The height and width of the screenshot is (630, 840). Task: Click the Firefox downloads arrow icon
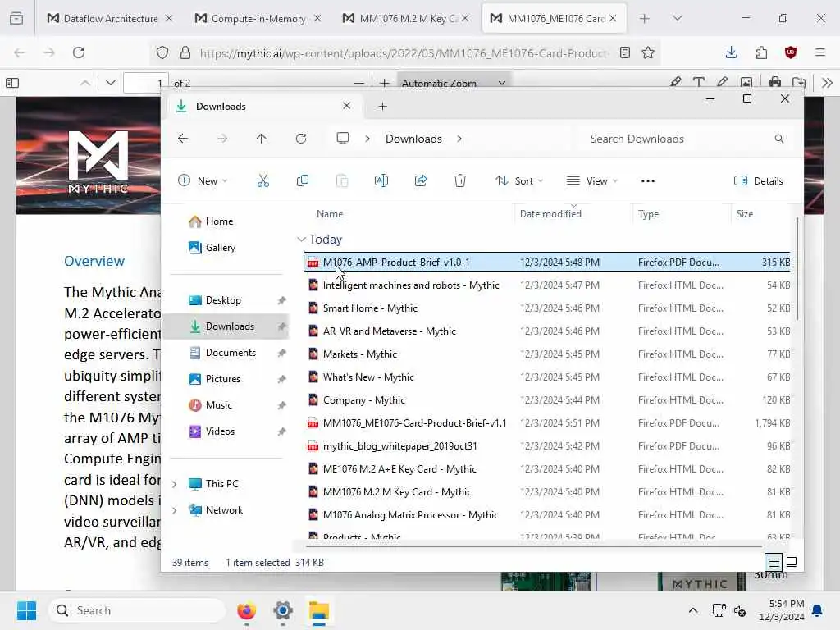pyautogui.click(x=731, y=52)
